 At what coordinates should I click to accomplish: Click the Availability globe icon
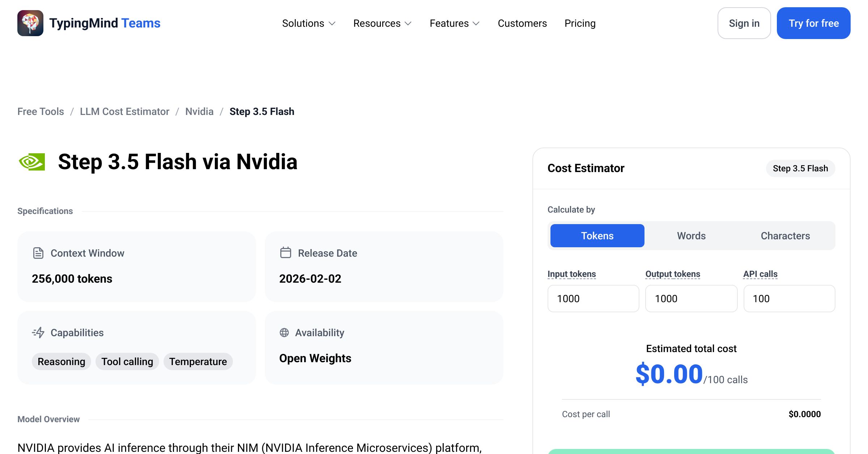pos(284,333)
